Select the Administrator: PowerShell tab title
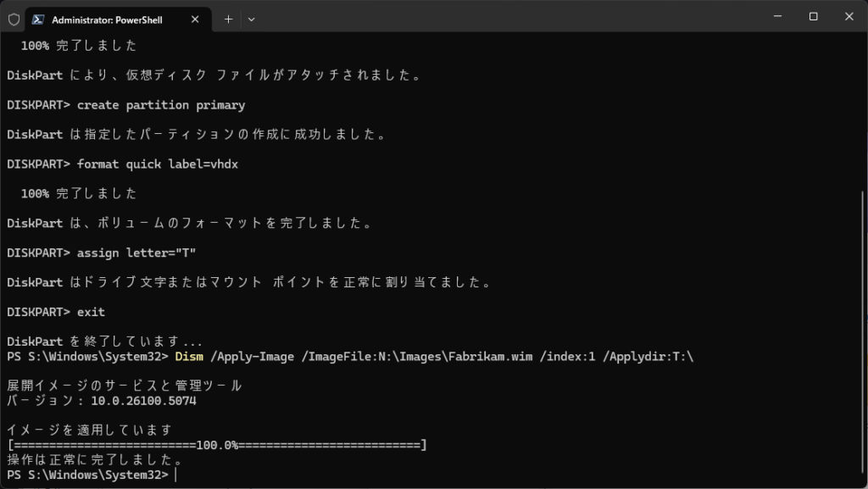Image resolution: width=868 pixels, height=489 pixels. (x=107, y=19)
